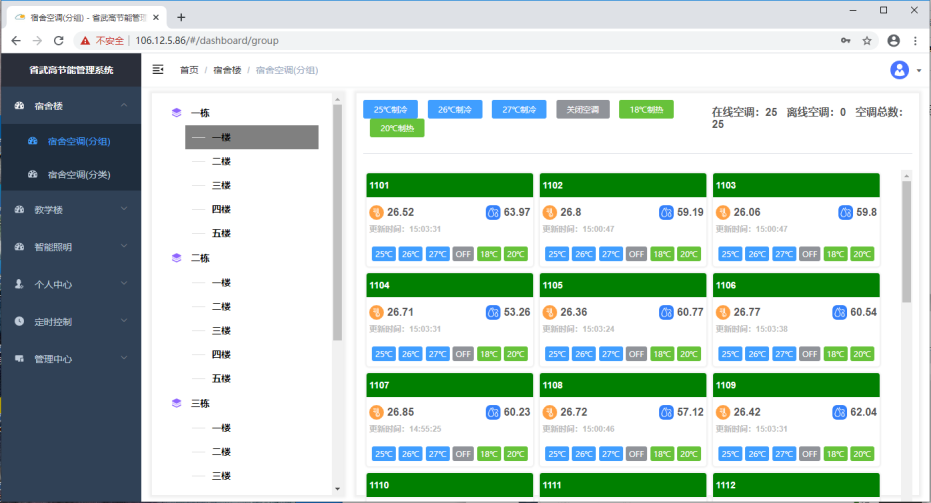Expand the 智能照明 sidebar menu
Screen dimensions: 931x503
[71, 246]
